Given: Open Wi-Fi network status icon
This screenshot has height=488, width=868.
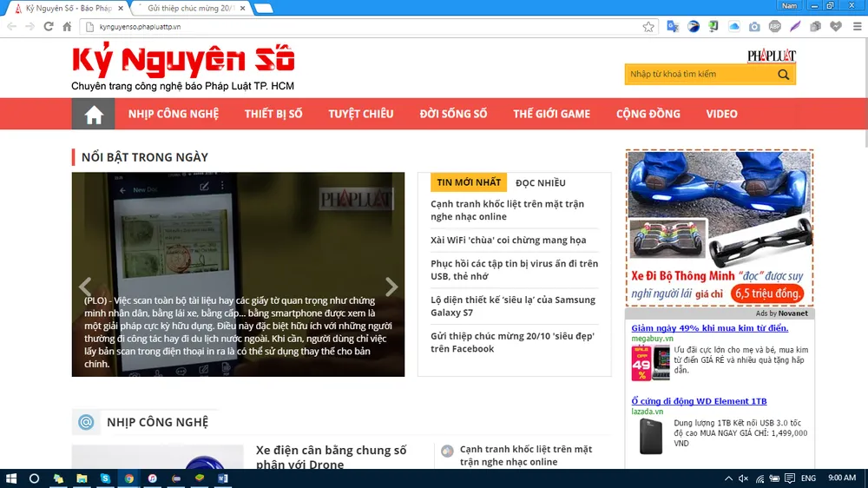Looking at the screenshot, I should (x=759, y=478).
